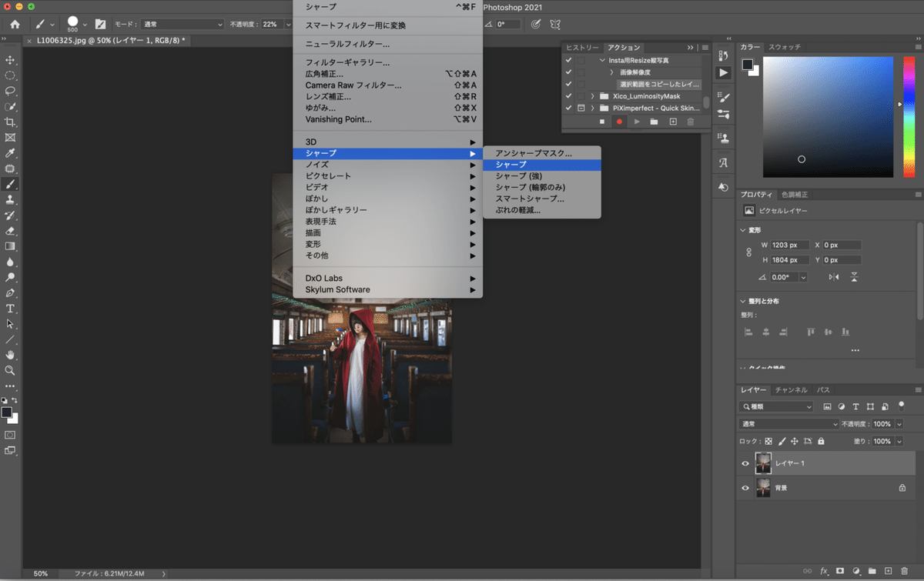
Task: Switch to the ヒストリー tab
Action: point(583,48)
